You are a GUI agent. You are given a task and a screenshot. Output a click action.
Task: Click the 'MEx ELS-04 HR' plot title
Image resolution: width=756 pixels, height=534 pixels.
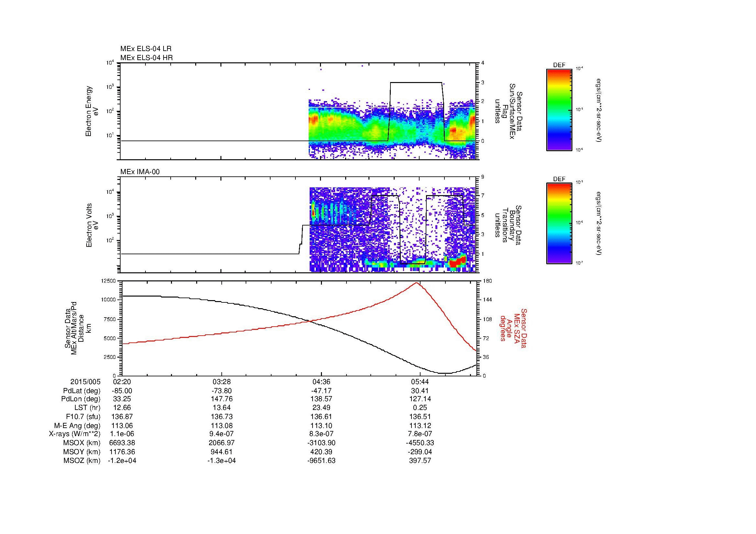pos(146,58)
